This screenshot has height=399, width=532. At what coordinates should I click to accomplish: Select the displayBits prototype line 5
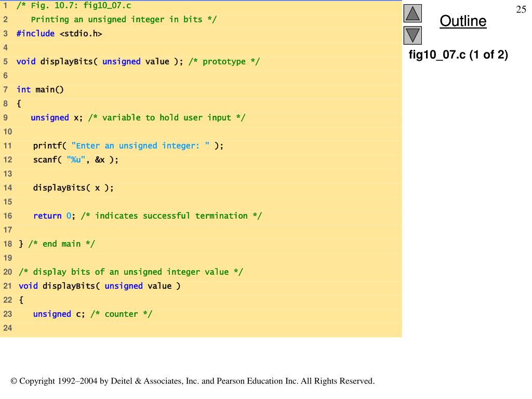point(138,62)
